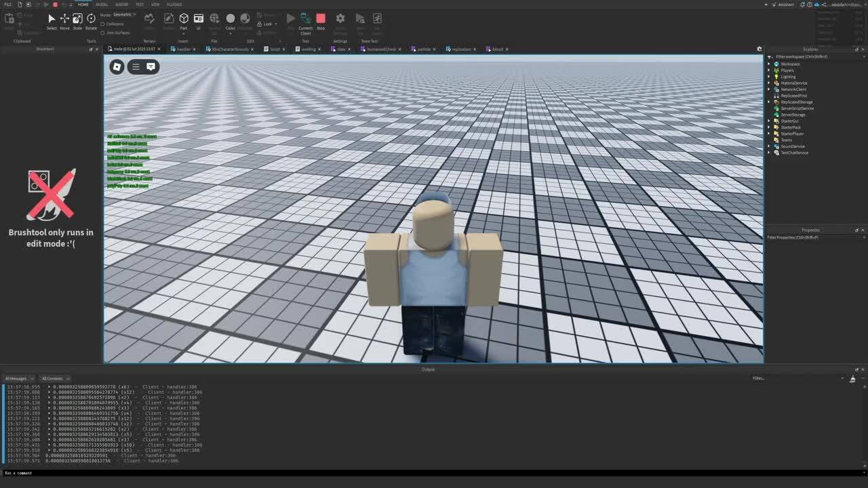Click the Roblox logo button in viewport
The height and width of the screenshot is (488, 868).
tap(117, 66)
